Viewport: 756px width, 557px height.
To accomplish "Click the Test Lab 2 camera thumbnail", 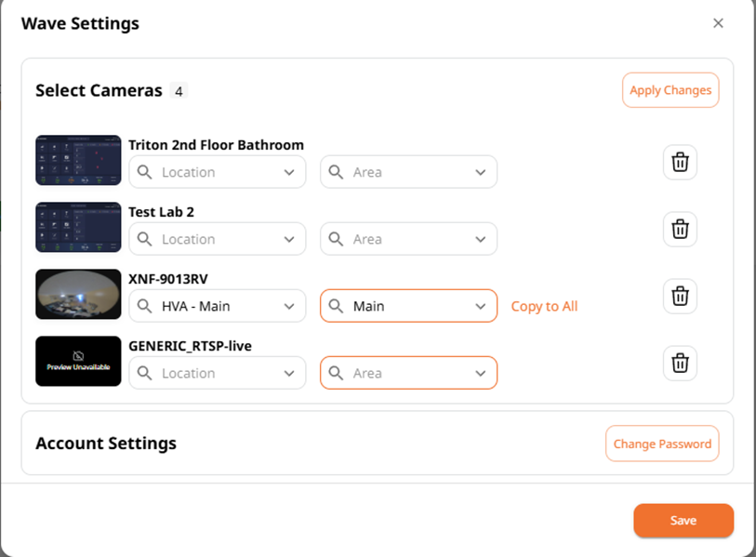I will coord(78,227).
